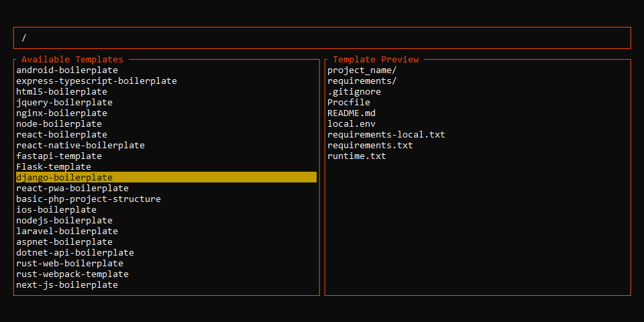Choose next-js-boilerplate template

click(67, 284)
